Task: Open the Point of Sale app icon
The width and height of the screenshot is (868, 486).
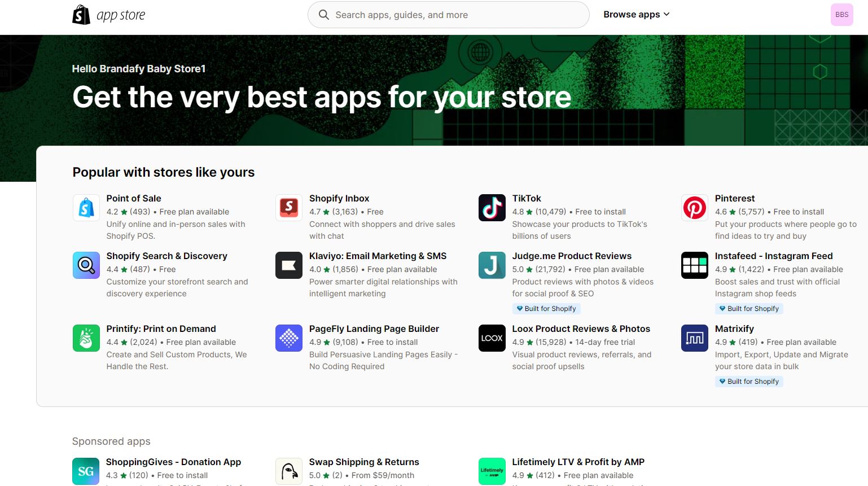Action: pyautogui.click(x=86, y=208)
